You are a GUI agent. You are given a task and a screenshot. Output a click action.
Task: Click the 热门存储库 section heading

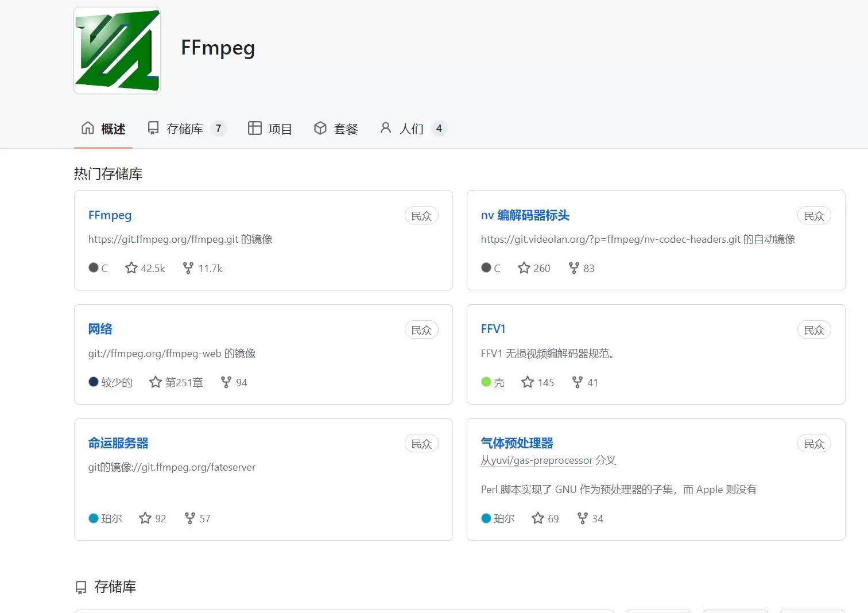pyautogui.click(x=108, y=174)
